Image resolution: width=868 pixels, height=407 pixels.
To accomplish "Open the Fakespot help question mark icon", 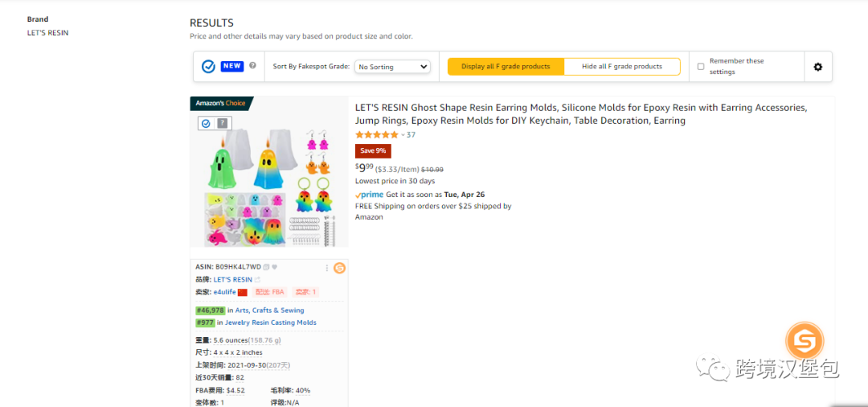I will 252,65.
